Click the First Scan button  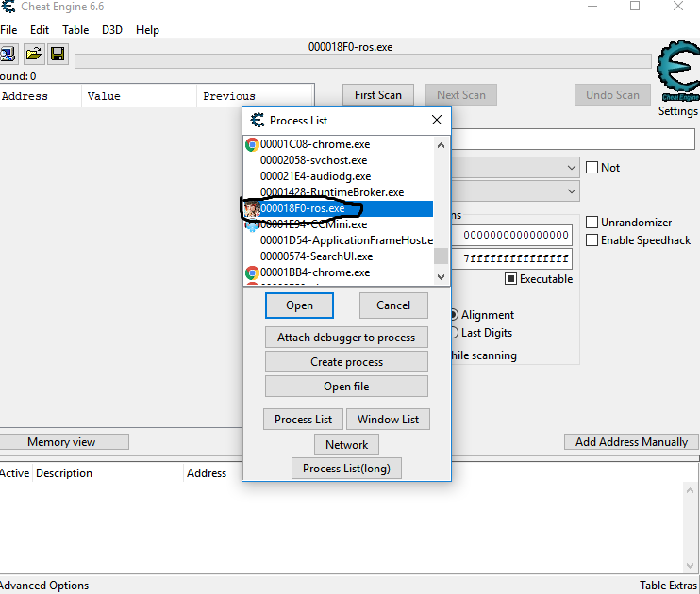click(378, 95)
